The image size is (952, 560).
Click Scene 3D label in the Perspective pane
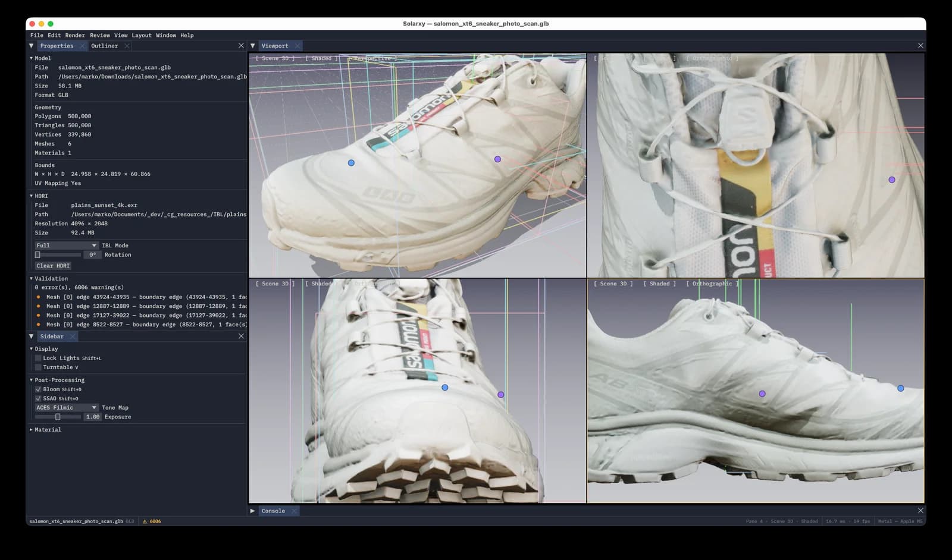tap(275, 58)
